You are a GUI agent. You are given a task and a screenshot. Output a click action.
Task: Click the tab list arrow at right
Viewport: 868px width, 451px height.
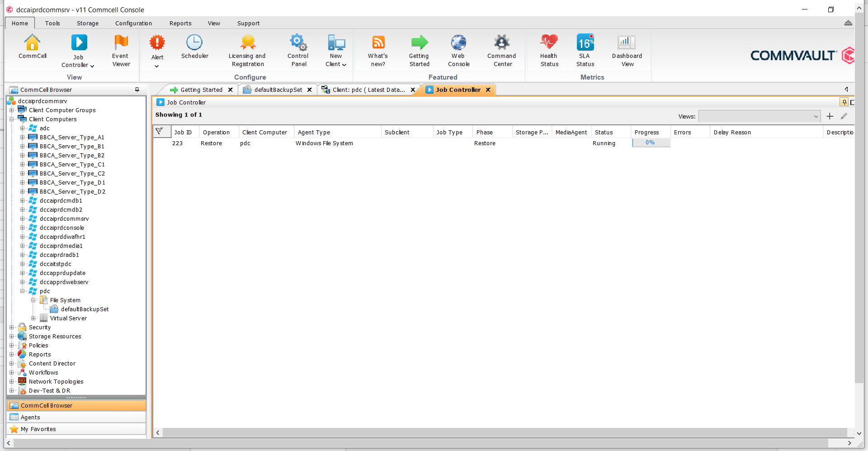(x=846, y=90)
